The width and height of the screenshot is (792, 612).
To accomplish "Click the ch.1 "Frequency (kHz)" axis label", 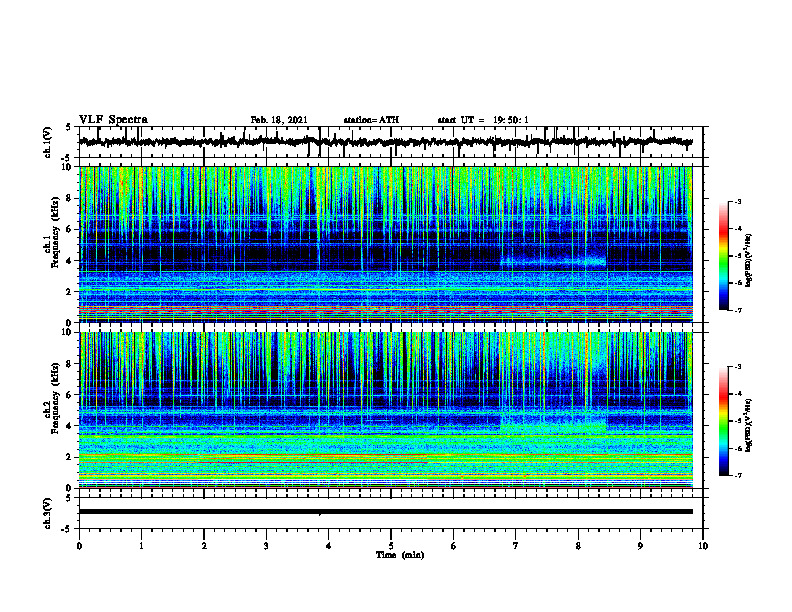I will [x=55, y=232].
